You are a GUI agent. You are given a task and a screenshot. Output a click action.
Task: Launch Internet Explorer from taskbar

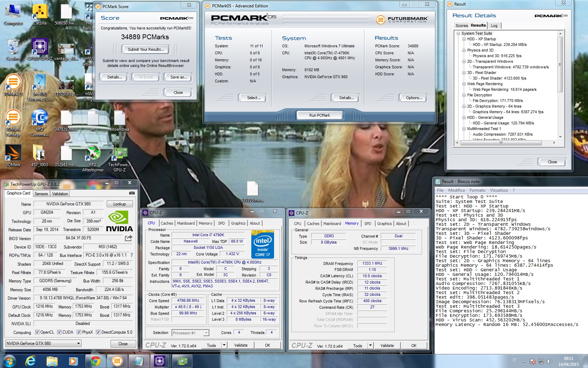pyautogui.click(x=30, y=361)
